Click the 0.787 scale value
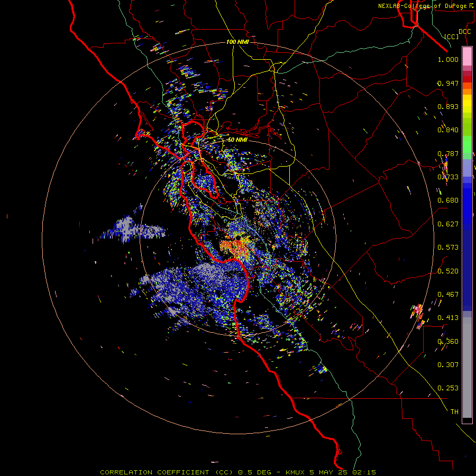This screenshot has height=476, width=476. pos(448,153)
